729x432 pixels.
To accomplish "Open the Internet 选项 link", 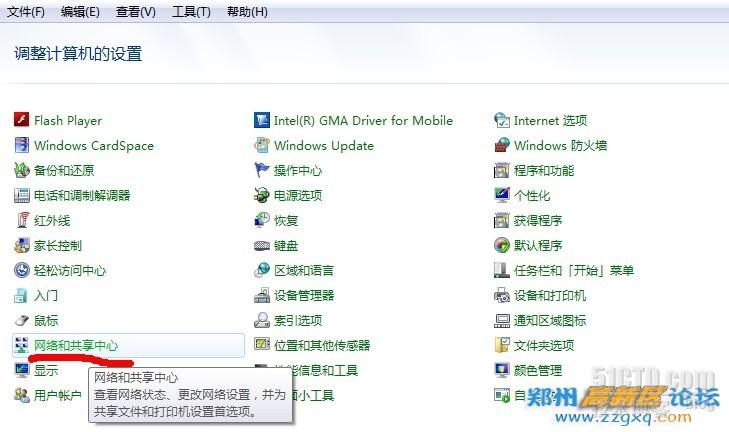I will (x=550, y=120).
